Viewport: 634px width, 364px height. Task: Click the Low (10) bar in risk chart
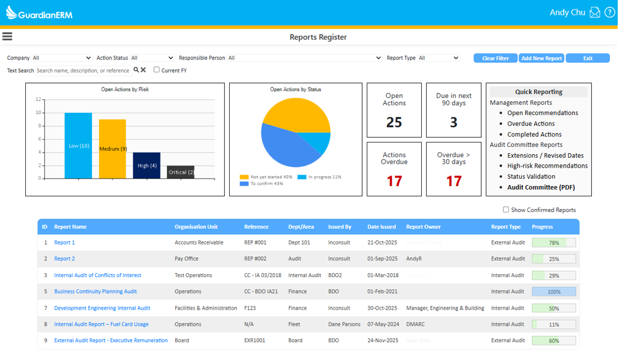78,146
